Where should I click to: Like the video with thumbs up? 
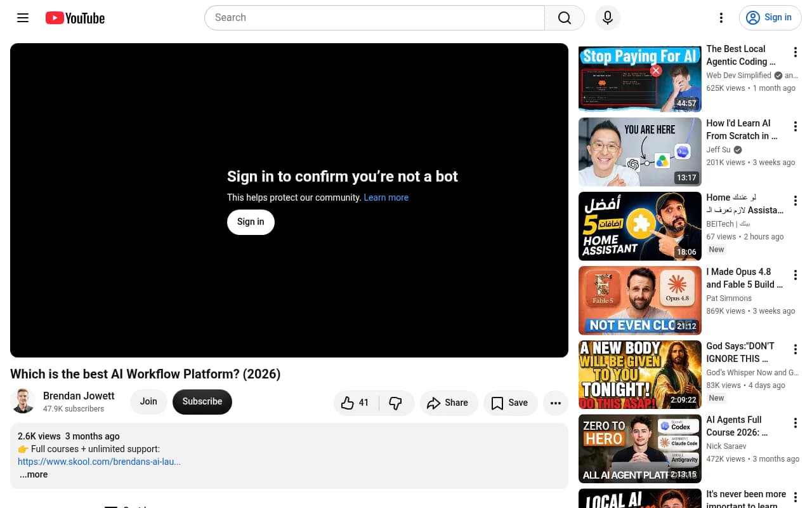pos(355,403)
